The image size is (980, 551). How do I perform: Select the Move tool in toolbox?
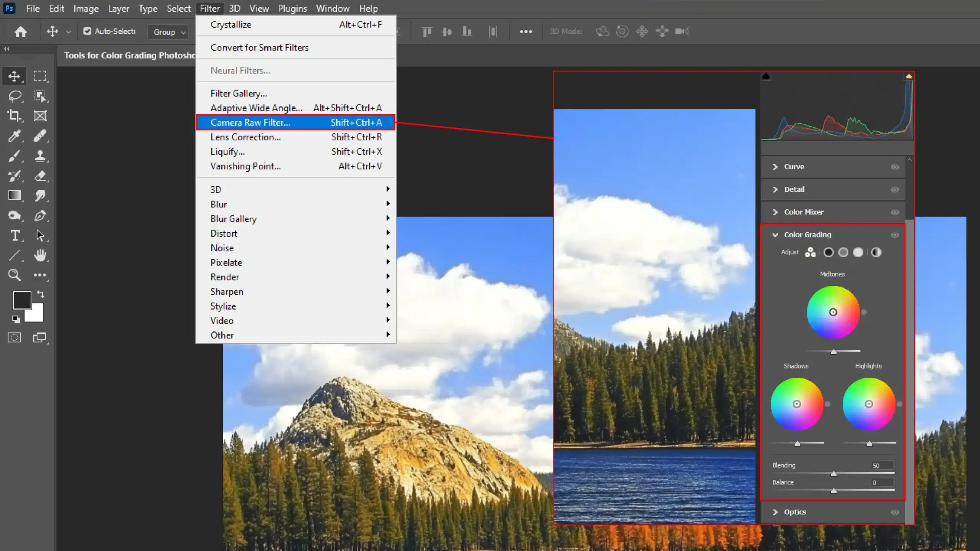pos(15,76)
